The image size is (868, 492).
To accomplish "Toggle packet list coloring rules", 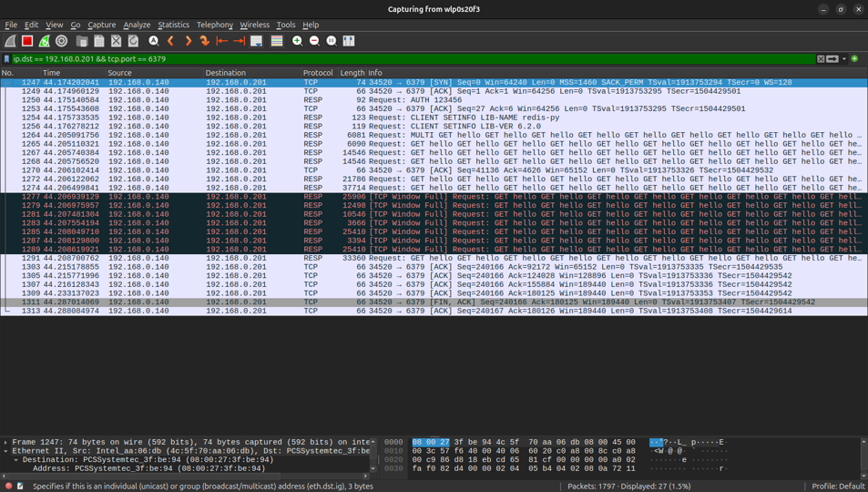I will (x=277, y=41).
